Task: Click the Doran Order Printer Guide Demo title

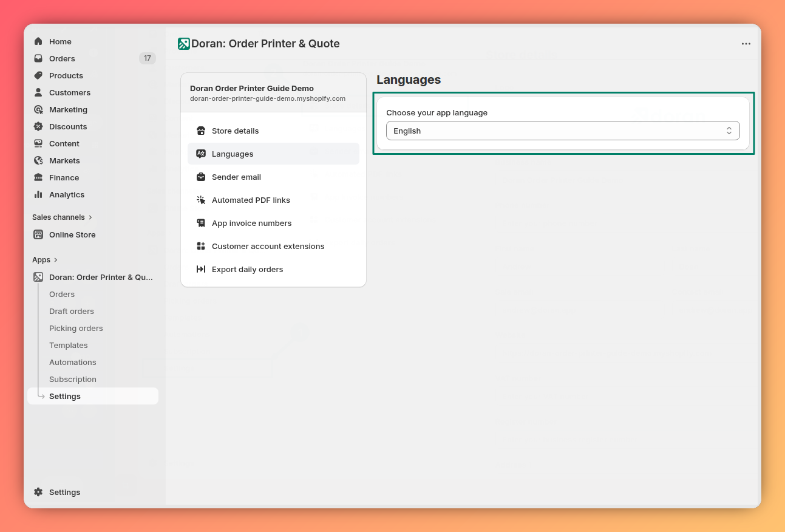Action: pyautogui.click(x=252, y=88)
